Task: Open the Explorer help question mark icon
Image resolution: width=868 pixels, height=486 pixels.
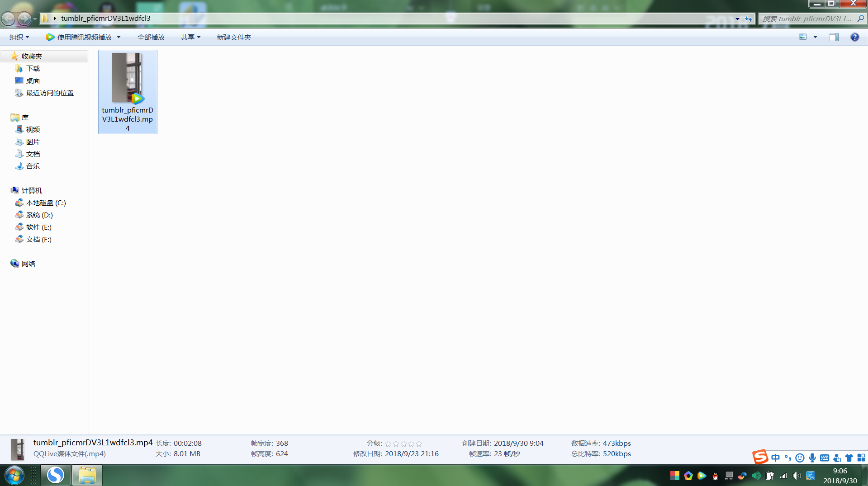Action: (854, 37)
